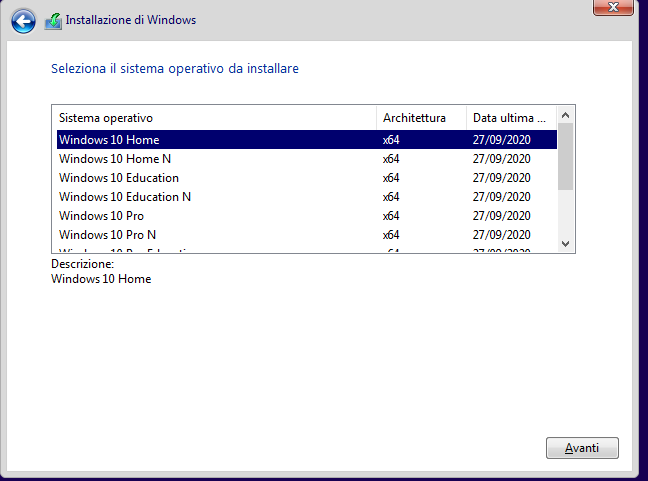The height and width of the screenshot is (481, 648).
Task: Go back with the blue arrow button
Action: tap(23, 21)
